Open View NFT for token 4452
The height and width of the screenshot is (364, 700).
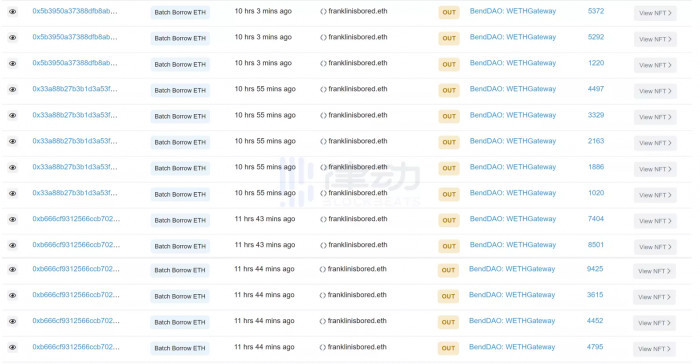coord(654,323)
